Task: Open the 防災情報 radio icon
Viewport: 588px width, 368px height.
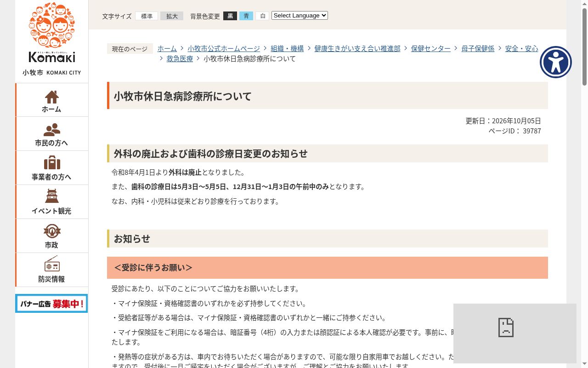Action: 52,264
